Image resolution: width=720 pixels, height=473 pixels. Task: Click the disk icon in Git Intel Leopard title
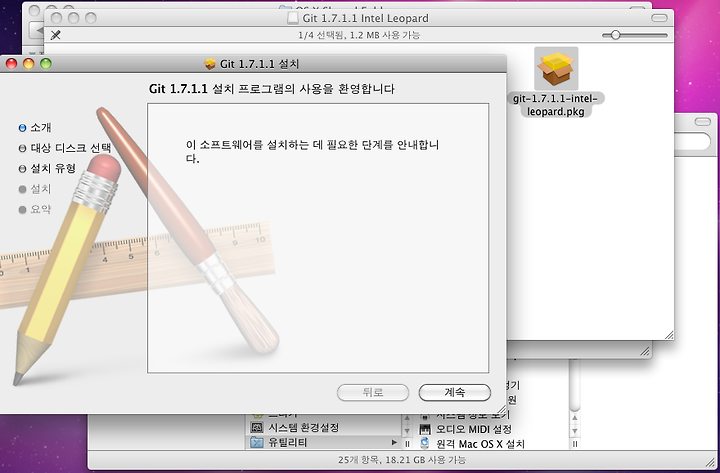point(292,18)
